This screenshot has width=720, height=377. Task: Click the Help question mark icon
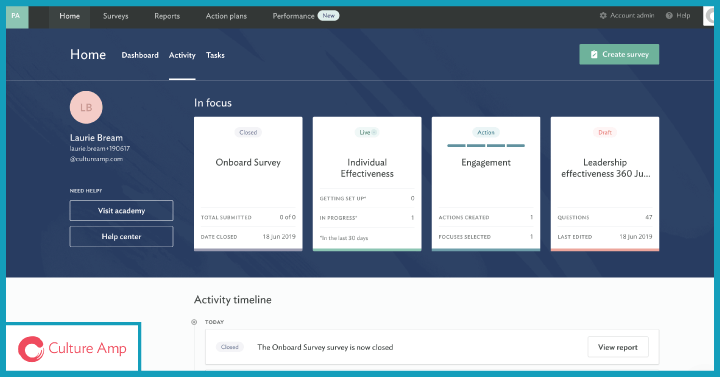pos(669,16)
